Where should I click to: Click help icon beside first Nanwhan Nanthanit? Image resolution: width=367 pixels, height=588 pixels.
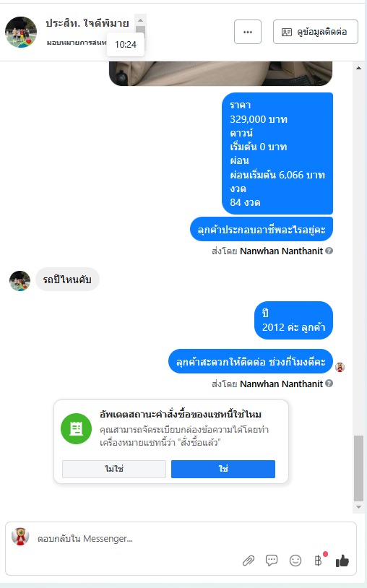click(x=329, y=251)
